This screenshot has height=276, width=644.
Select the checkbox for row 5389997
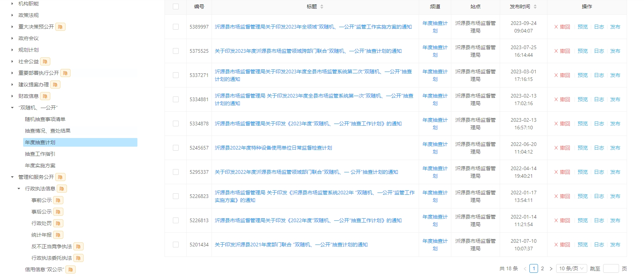176,27
